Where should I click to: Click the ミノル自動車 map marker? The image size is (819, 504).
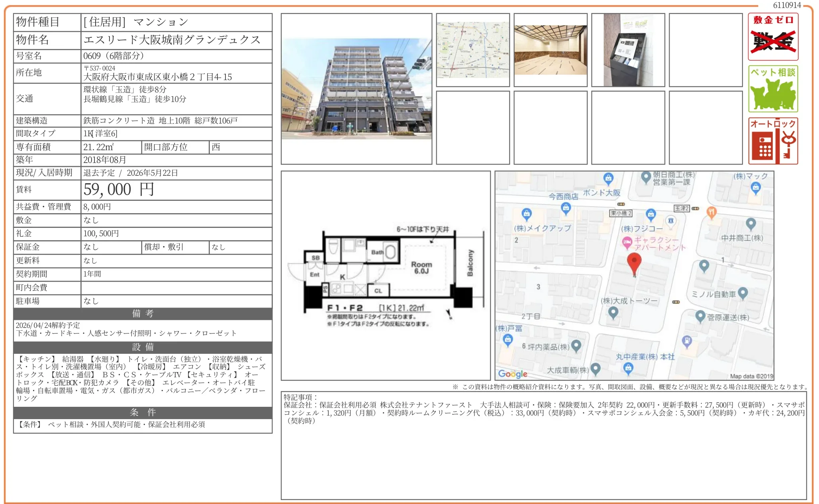(743, 293)
